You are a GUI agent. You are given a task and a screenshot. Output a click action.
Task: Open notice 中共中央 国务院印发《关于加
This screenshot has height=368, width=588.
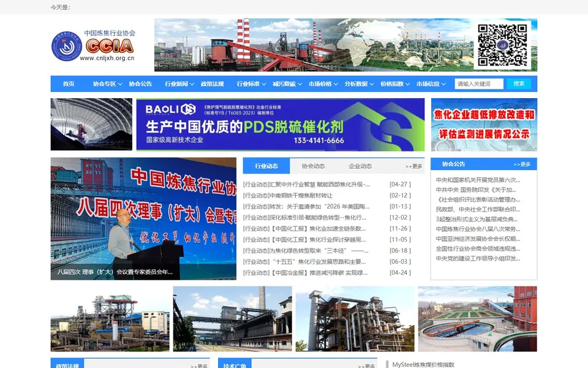[476, 190]
